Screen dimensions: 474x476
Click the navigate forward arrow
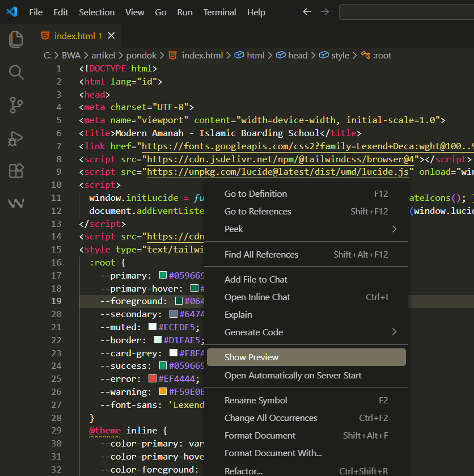pyautogui.click(x=325, y=12)
